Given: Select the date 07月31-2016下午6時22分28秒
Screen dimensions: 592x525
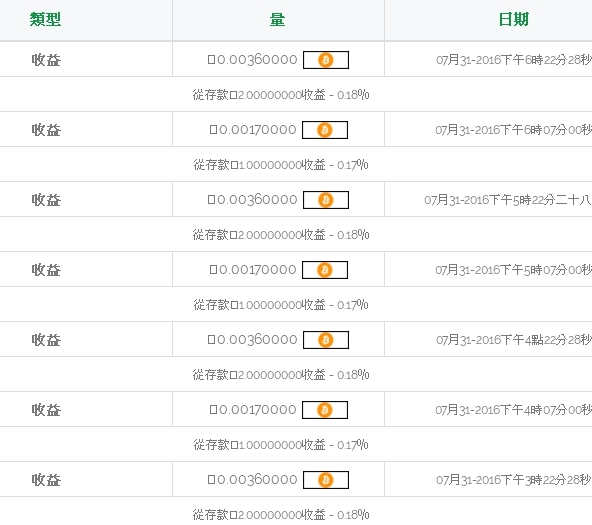Looking at the screenshot, I should (x=514, y=60).
